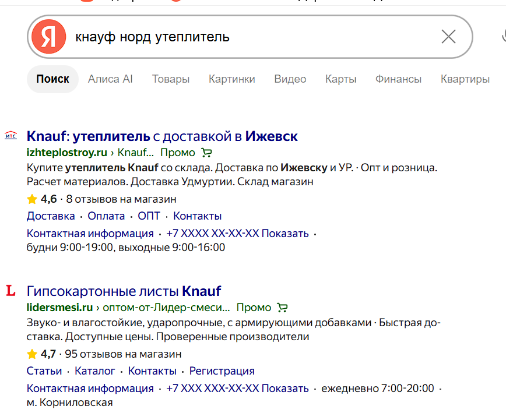Open Контактная информация for izhteplostroy result
506x420 pixels.
pos(90,233)
